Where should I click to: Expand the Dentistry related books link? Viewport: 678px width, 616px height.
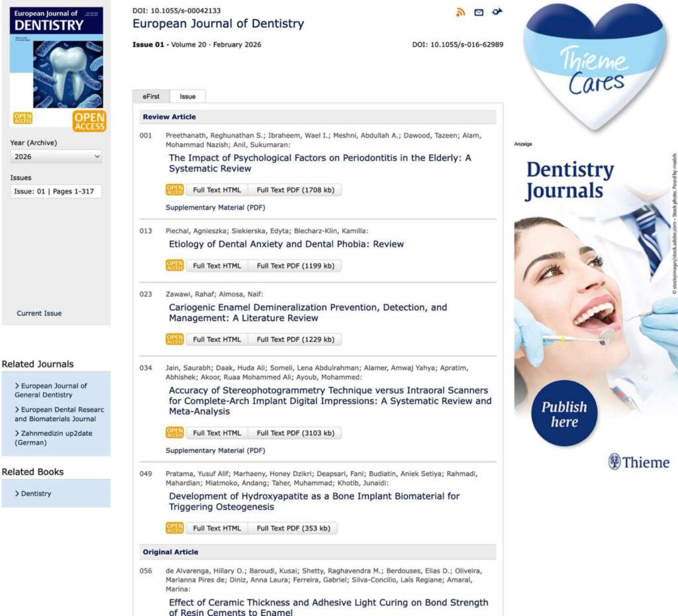coord(36,493)
